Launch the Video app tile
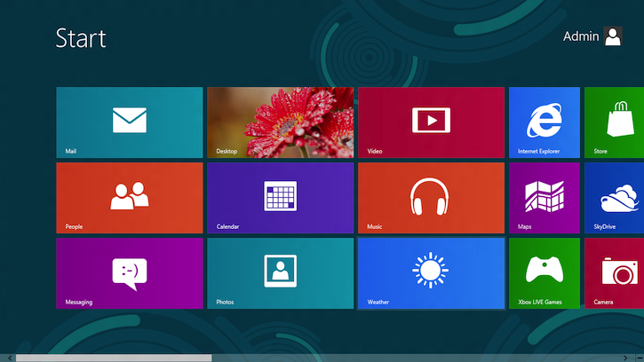The width and height of the screenshot is (644, 362). [431, 122]
